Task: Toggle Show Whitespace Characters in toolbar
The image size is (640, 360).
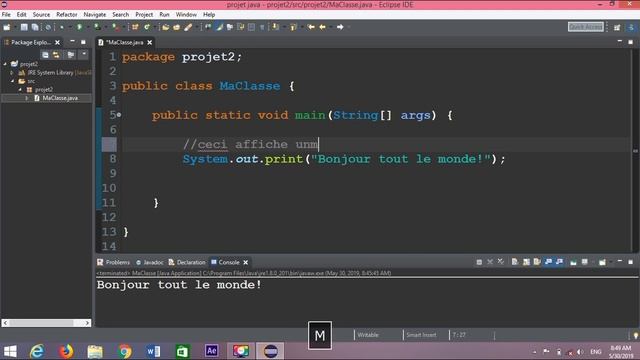Action: tap(262, 27)
